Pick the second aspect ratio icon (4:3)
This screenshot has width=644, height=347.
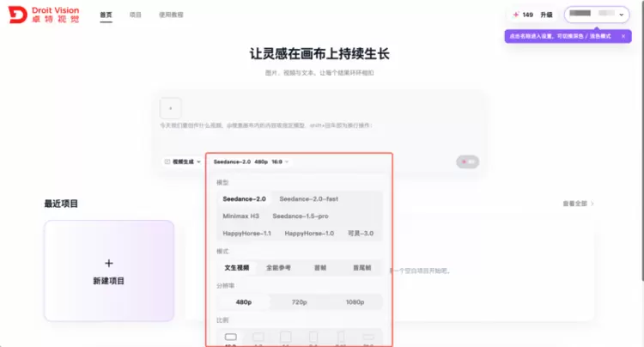(258, 338)
